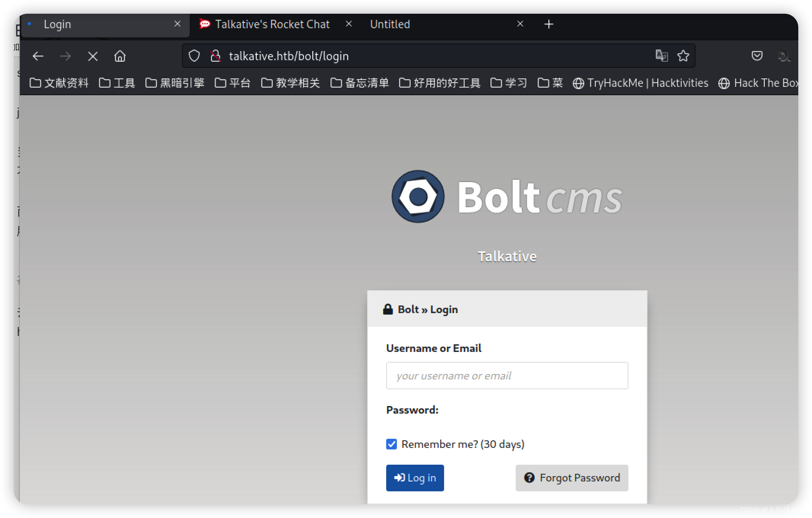This screenshot has width=812, height=518.
Task: Open the 教学相关 bookmarks folder
Action: (290, 83)
